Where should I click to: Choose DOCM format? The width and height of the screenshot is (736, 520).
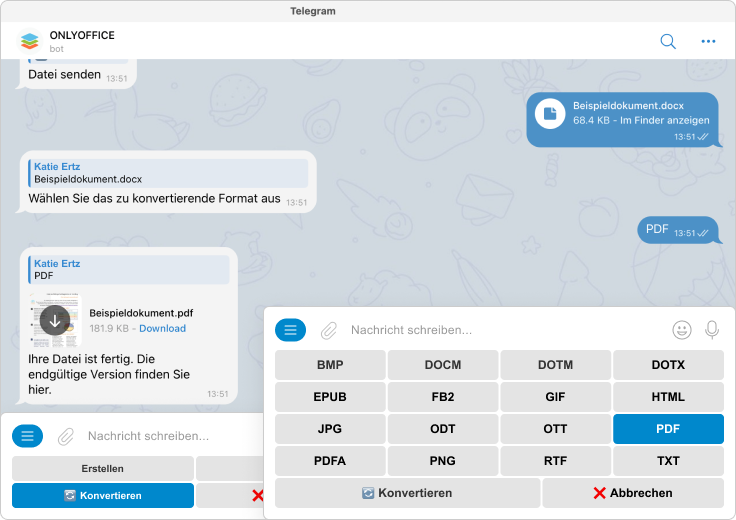point(443,365)
